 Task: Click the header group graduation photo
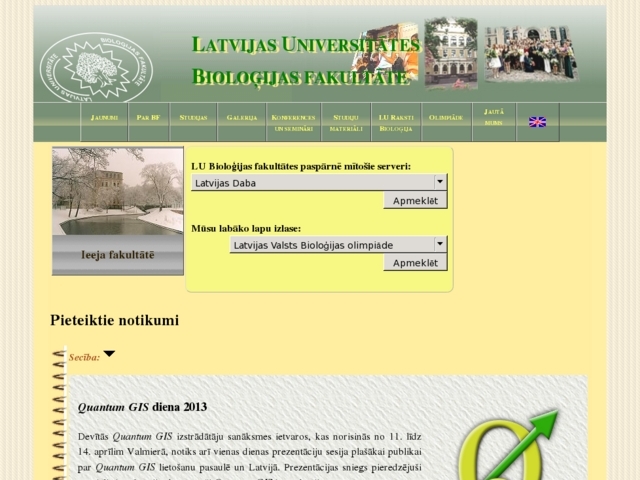531,54
